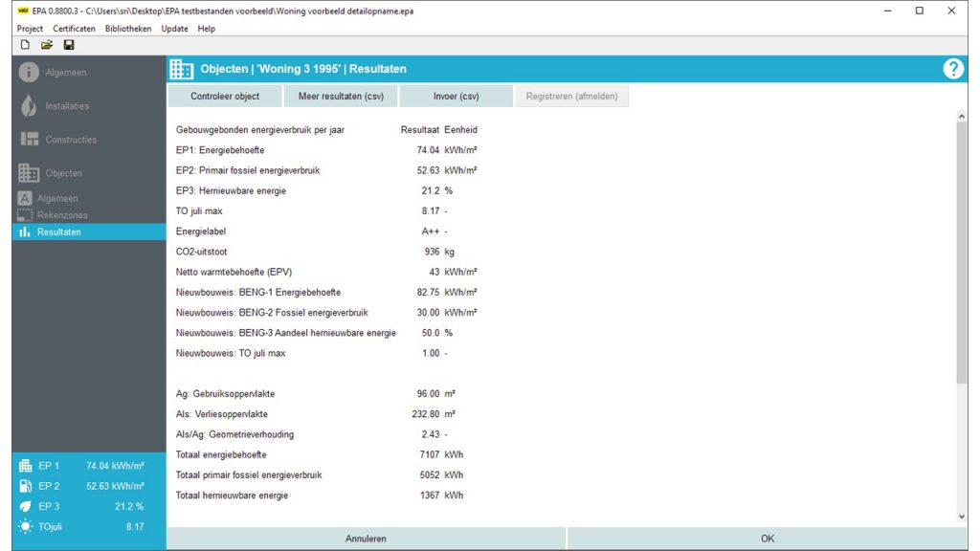Click 'EP1: Energiebehoefte' row label
The width and height of the screenshot is (980, 551).
coord(220,150)
